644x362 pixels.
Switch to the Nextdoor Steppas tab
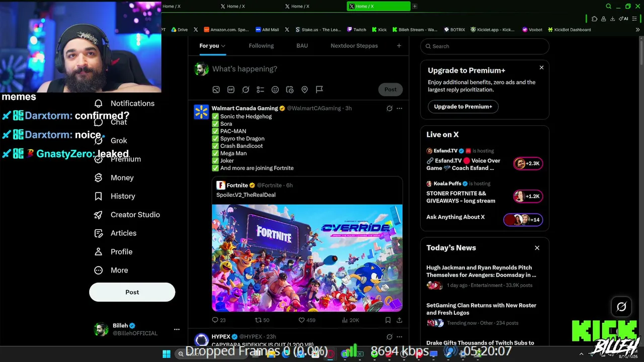[x=354, y=46]
